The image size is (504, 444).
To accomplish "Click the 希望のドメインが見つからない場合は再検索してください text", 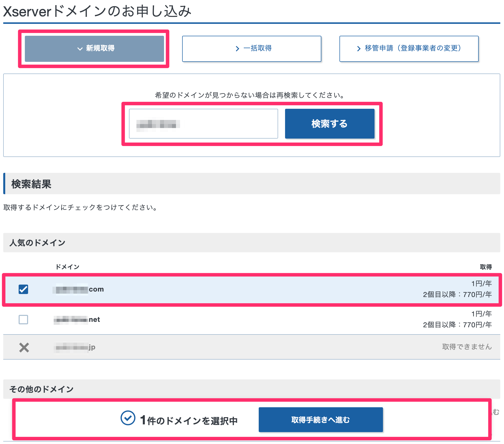I will click(x=250, y=95).
